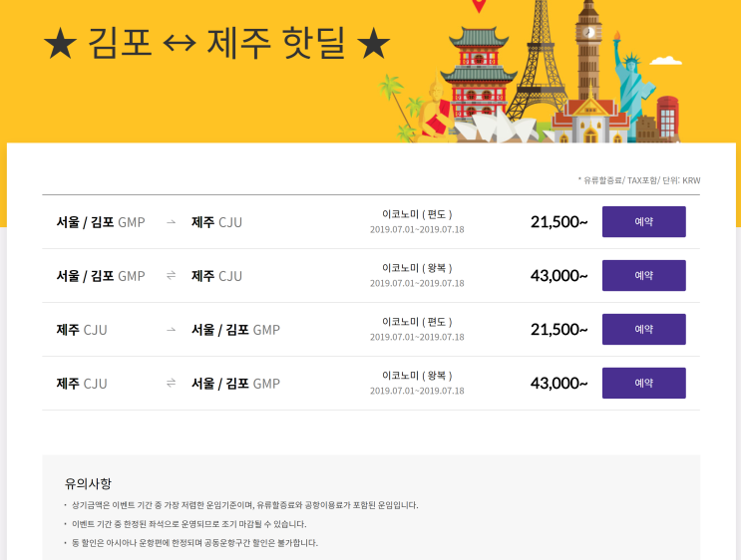This screenshot has height=560, width=741.
Task: Click 서울 / 김포 GMP departure in first row
Action: point(101,222)
